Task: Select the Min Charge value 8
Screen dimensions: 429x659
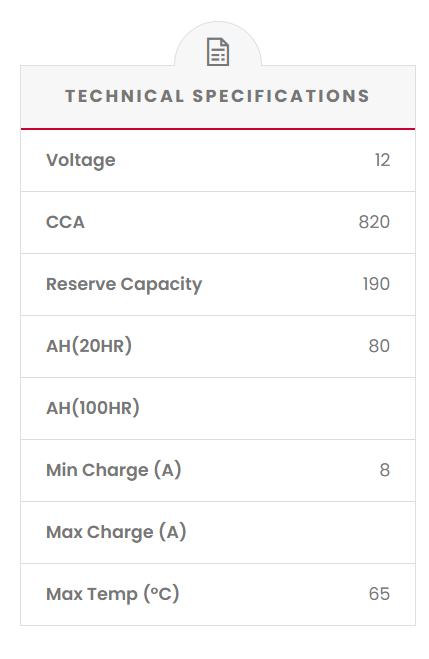Action: (384, 470)
